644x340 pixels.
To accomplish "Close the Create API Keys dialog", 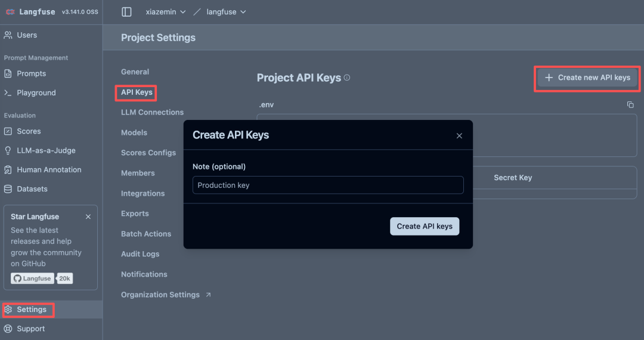I will [x=459, y=136].
